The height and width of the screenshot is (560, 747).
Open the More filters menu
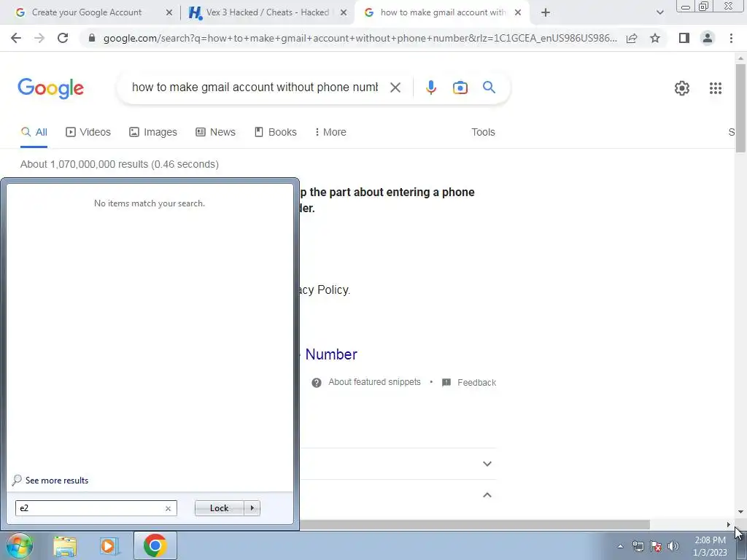coord(330,133)
